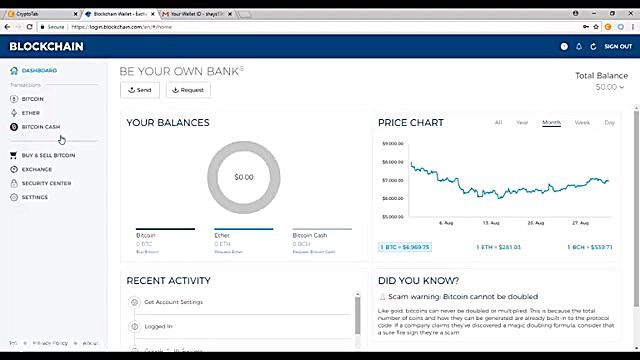Click the refresh icon in the blue header
This screenshot has height=360, width=640.
[593, 47]
